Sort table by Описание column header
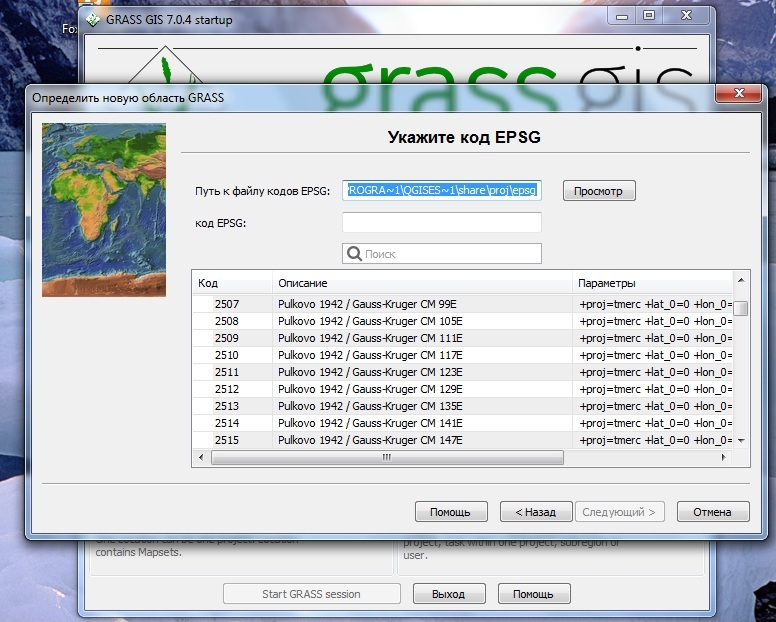The image size is (776, 622). 422,283
